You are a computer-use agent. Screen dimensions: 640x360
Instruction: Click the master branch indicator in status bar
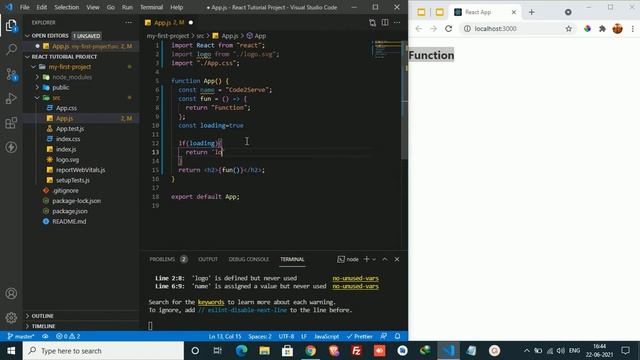click(x=21, y=336)
